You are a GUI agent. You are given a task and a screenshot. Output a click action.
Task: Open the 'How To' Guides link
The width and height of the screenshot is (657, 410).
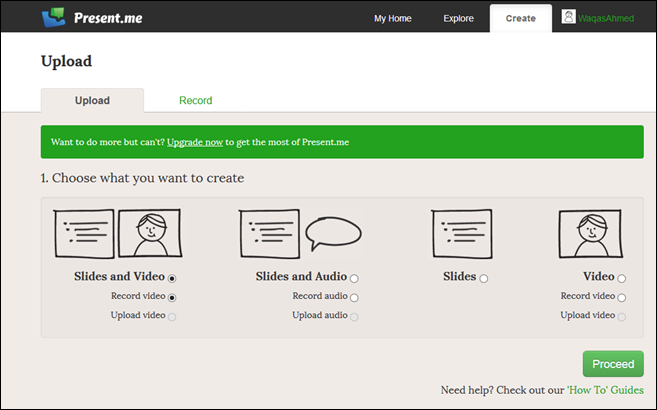click(x=605, y=390)
